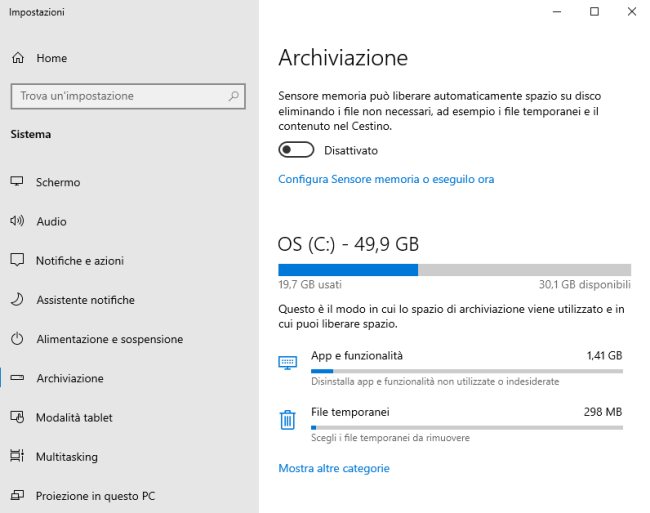Minimize the Impostazioni window

click(557, 12)
